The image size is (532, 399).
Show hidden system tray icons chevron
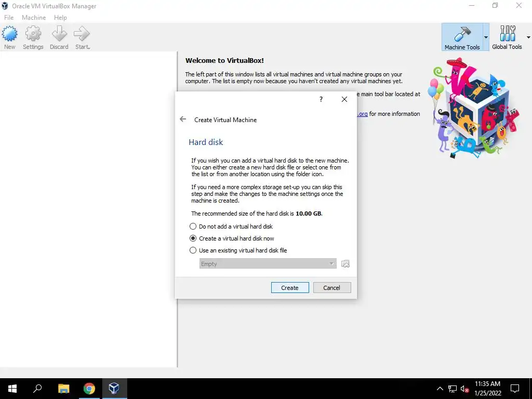pyautogui.click(x=440, y=389)
